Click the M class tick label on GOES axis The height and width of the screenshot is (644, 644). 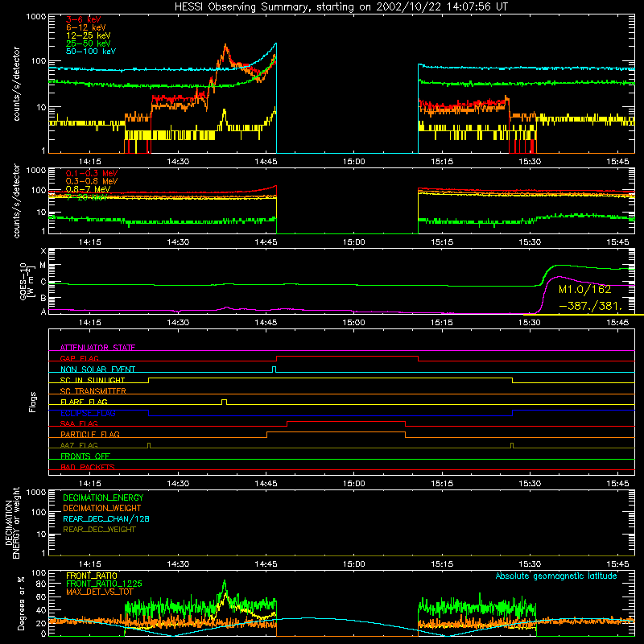43,266
